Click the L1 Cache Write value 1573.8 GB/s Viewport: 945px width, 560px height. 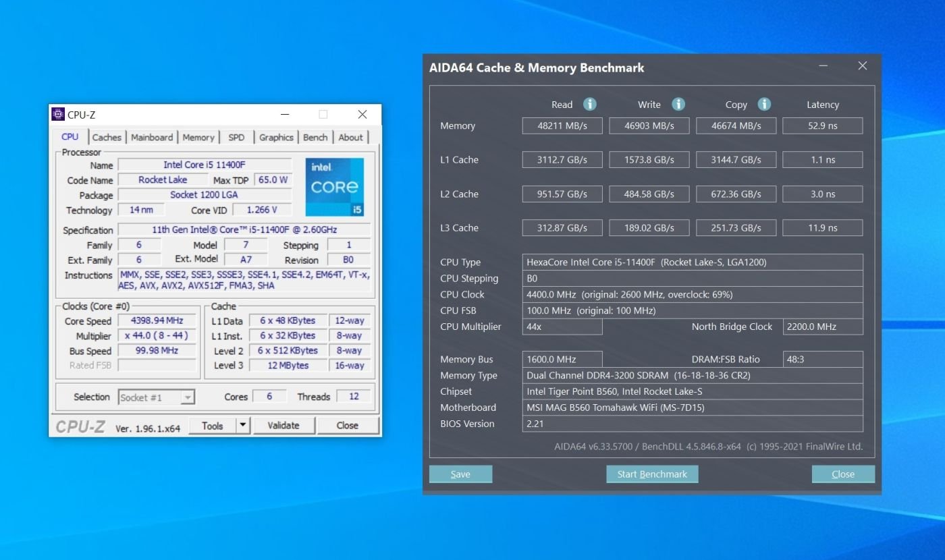649,160
